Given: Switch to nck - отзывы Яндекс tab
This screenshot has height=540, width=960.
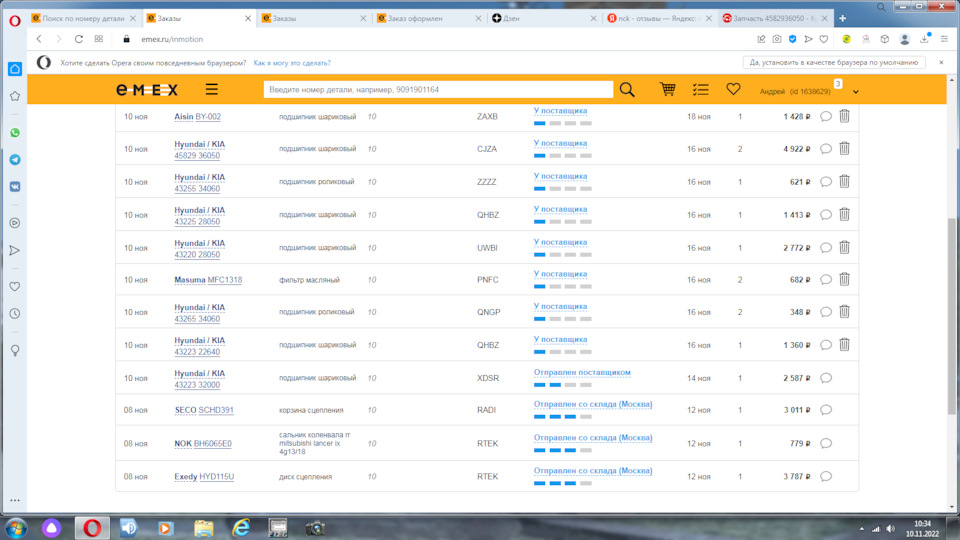Looking at the screenshot, I should pos(658,18).
